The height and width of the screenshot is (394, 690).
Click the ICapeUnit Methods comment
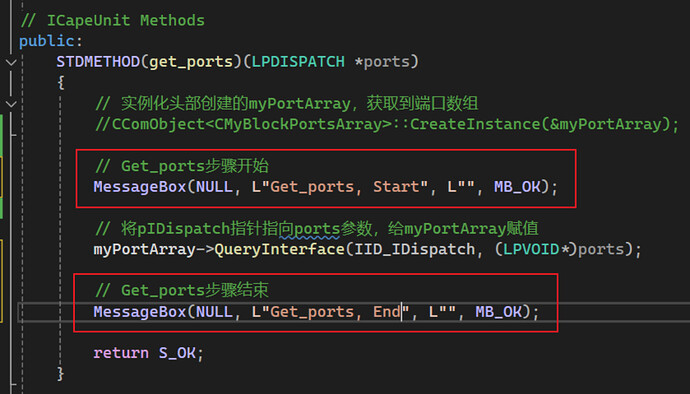112,21
